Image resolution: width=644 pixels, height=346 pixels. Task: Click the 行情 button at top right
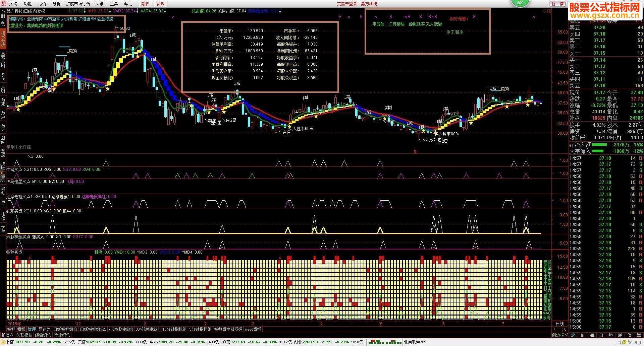pyautogui.click(x=557, y=4)
